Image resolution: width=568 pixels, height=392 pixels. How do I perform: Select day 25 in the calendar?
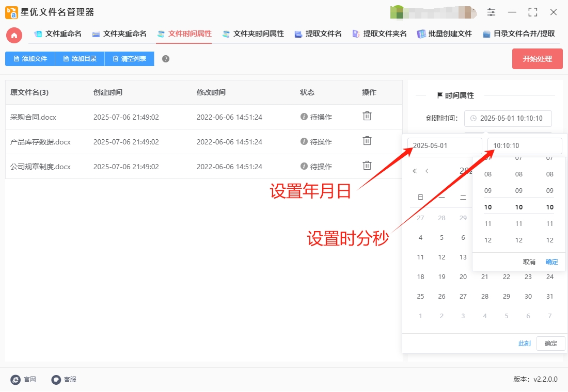coord(420,297)
